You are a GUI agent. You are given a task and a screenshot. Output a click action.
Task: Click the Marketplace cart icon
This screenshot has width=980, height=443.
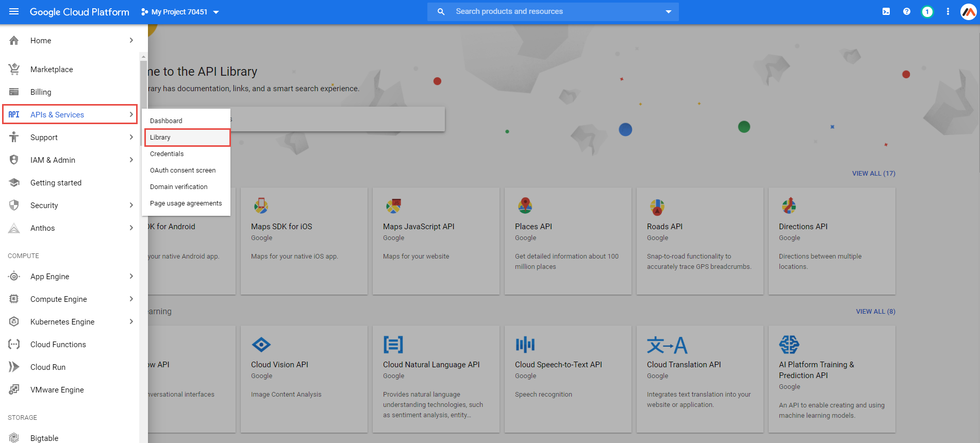[14, 69]
